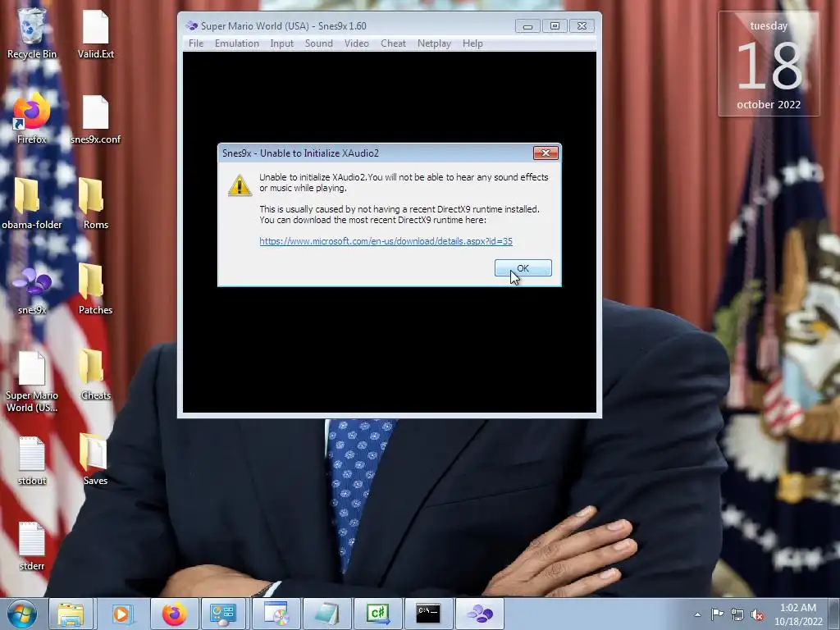
Task: Open the Cheat menu
Action: (x=393, y=43)
